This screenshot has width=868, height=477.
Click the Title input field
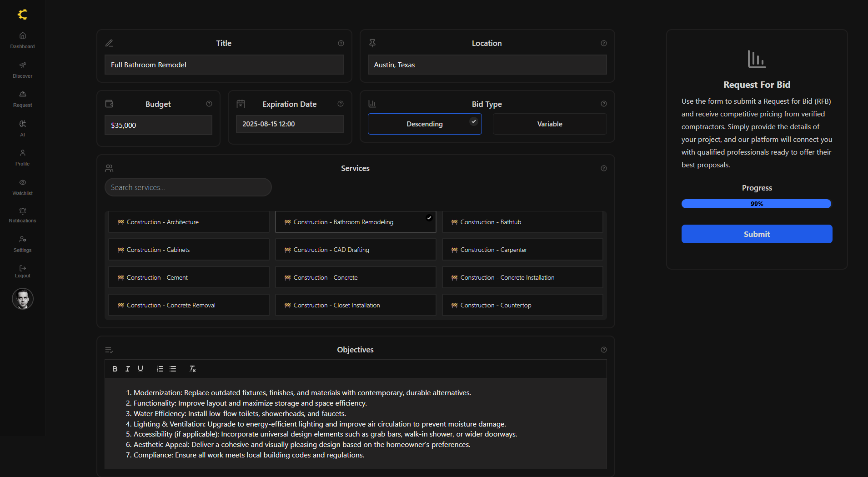[x=224, y=65]
